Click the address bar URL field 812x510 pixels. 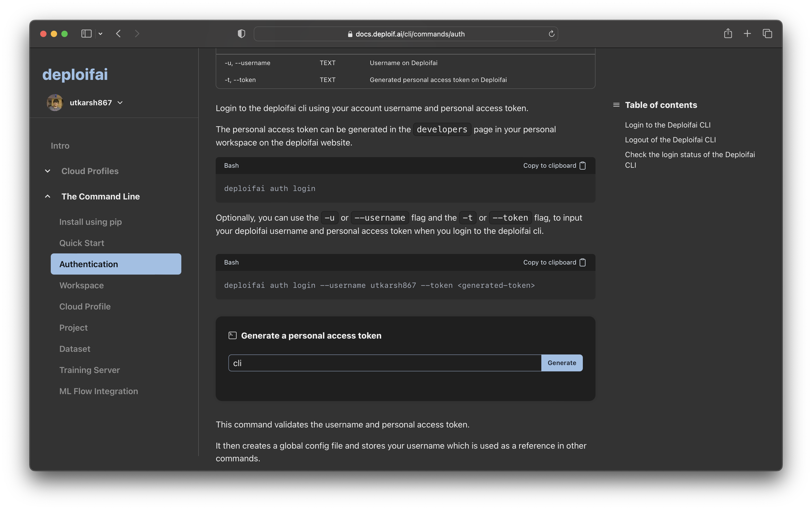(406, 34)
